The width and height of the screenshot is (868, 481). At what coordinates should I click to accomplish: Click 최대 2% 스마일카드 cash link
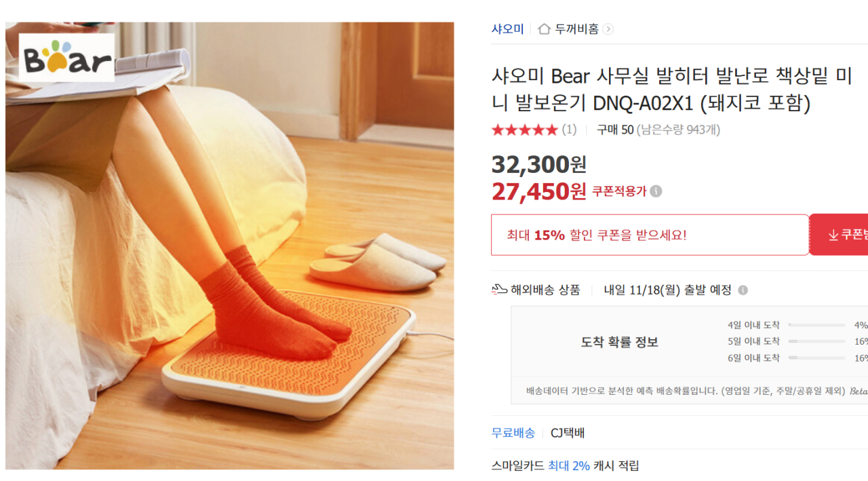coord(569,466)
